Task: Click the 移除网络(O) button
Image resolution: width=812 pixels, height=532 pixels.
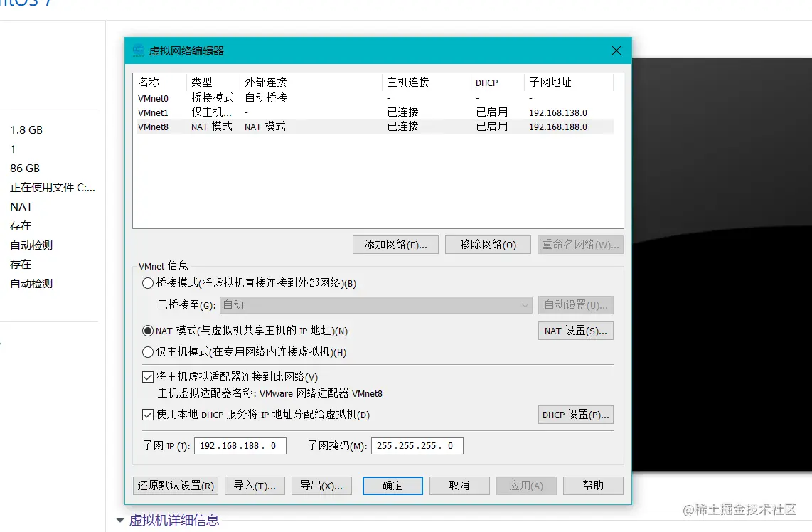Action: pyautogui.click(x=488, y=244)
